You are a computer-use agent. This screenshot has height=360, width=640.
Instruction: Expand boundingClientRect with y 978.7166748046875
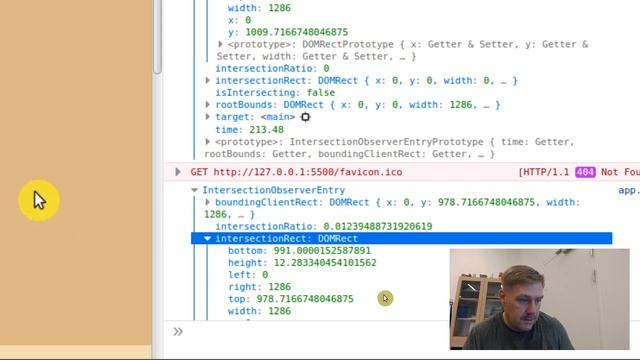(208, 202)
